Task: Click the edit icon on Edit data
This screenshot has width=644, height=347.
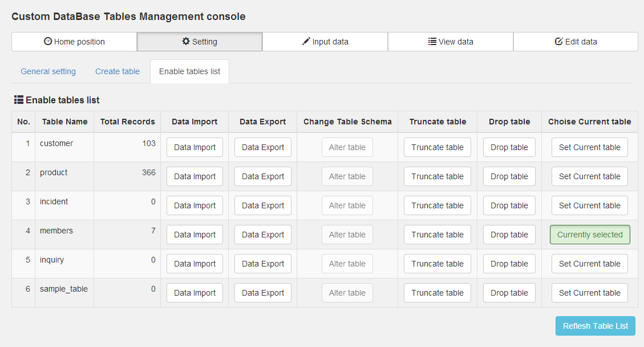Action: tap(559, 42)
